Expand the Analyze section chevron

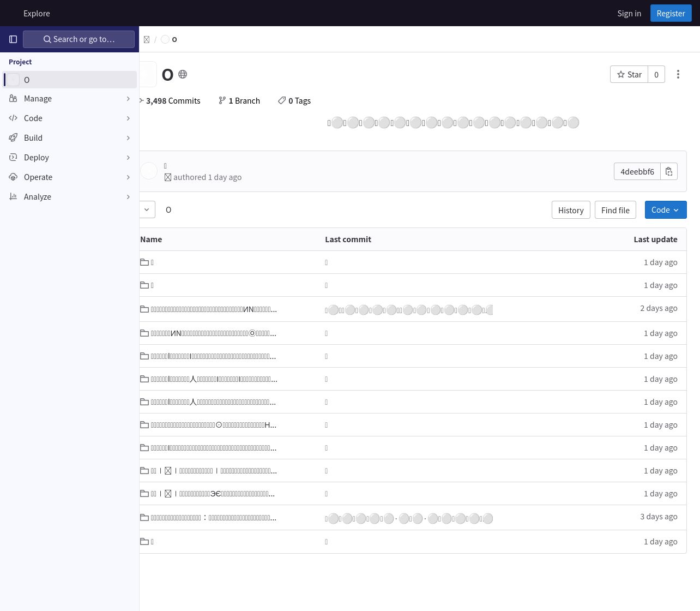(128, 197)
